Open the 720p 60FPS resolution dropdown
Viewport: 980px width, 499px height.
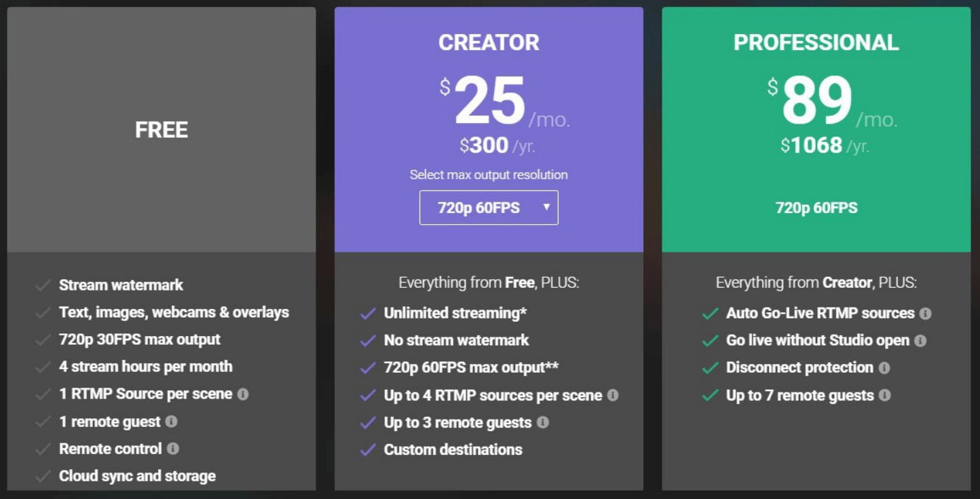click(489, 208)
